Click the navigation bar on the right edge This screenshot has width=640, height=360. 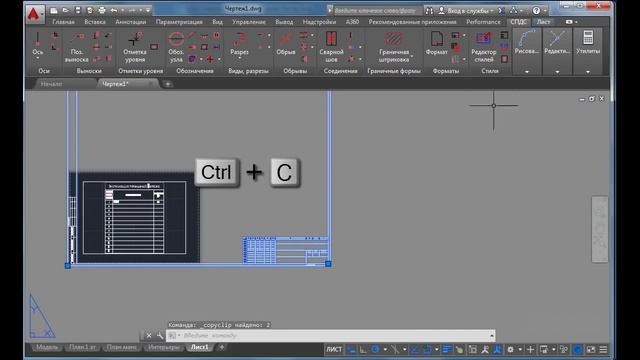tap(600, 229)
